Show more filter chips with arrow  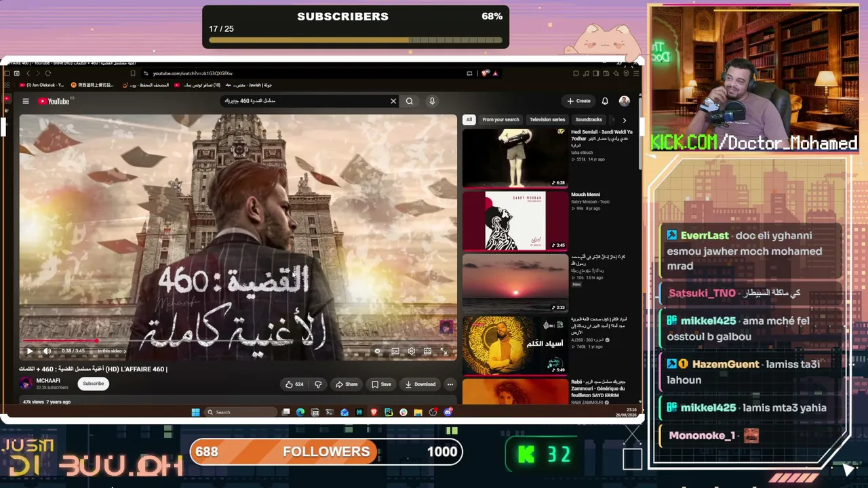[625, 120]
